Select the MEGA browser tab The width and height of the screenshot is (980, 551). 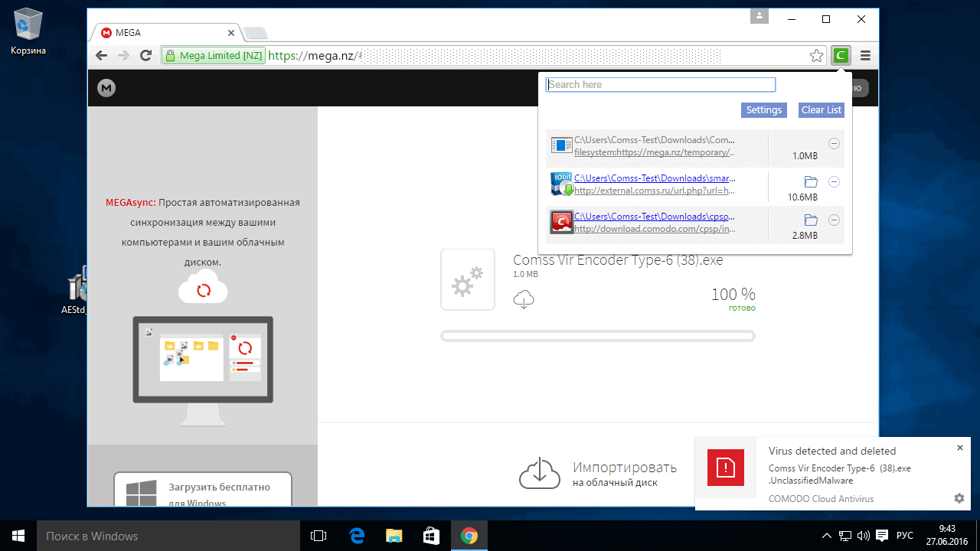(168, 33)
